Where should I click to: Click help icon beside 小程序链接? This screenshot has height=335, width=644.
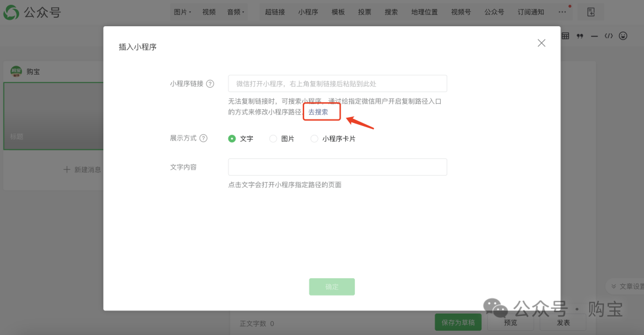coord(210,84)
